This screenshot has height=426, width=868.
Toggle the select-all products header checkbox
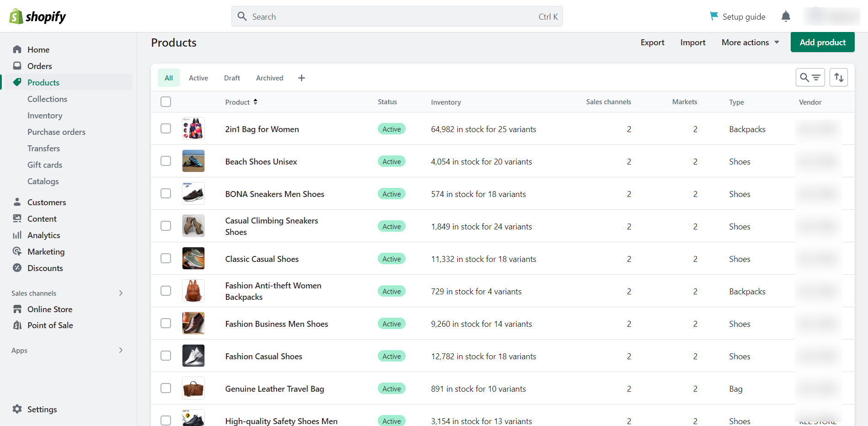click(166, 101)
